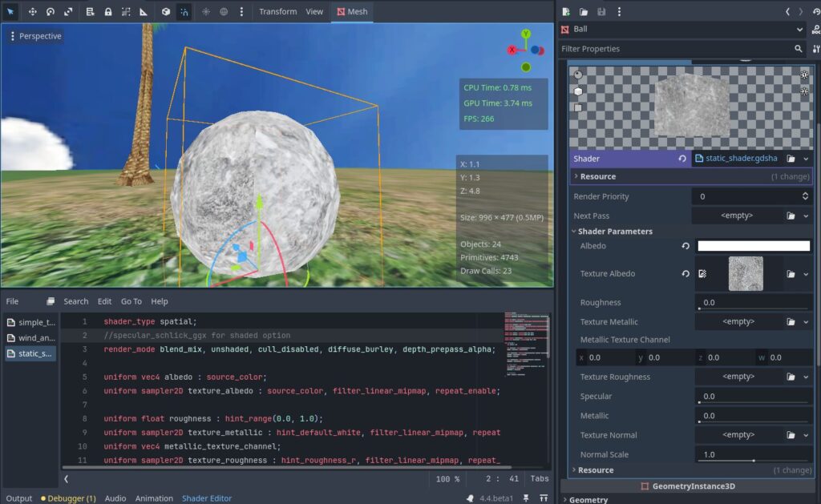The image size is (821, 504).
Task: Toggle preview sunlight in the viewport
Action: (x=205, y=11)
